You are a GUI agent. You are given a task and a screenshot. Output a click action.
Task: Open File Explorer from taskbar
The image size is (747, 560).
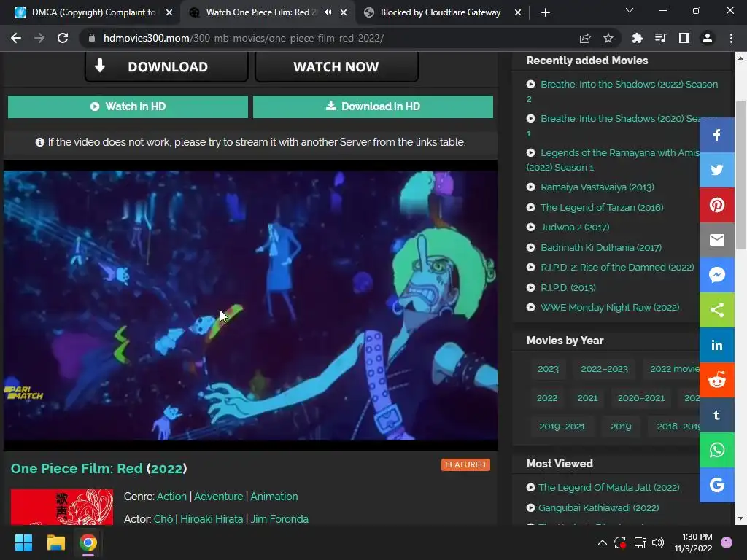[x=55, y=542]
